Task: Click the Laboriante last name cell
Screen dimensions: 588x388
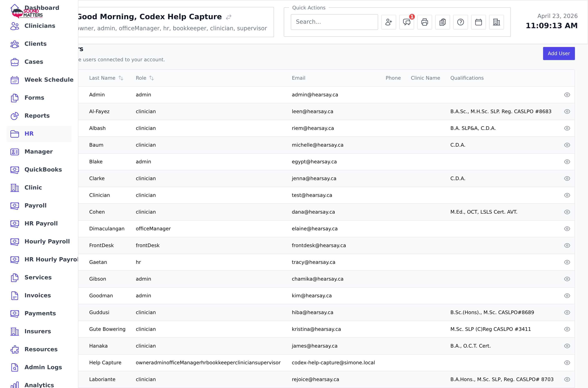Action: point(102,379)
